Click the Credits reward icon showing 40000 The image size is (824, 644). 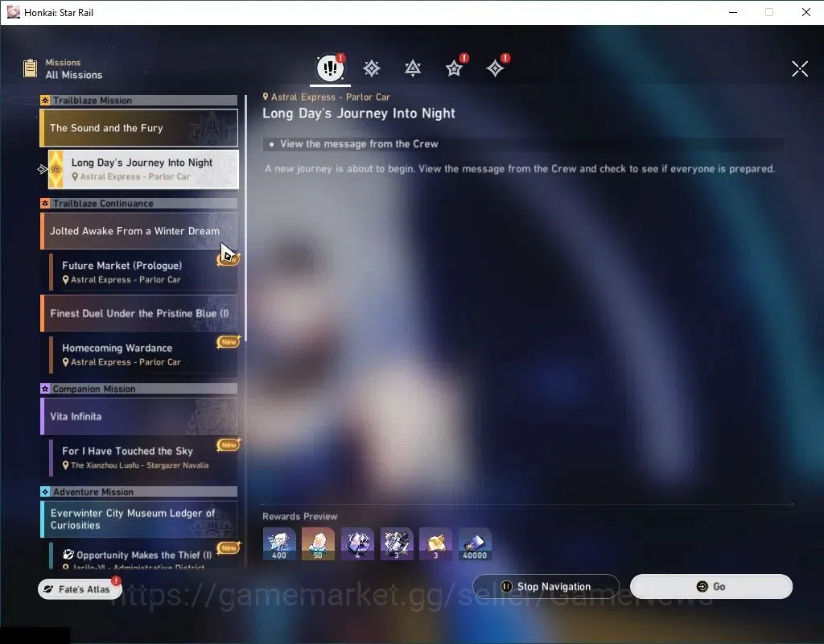(x=475, y=543)
